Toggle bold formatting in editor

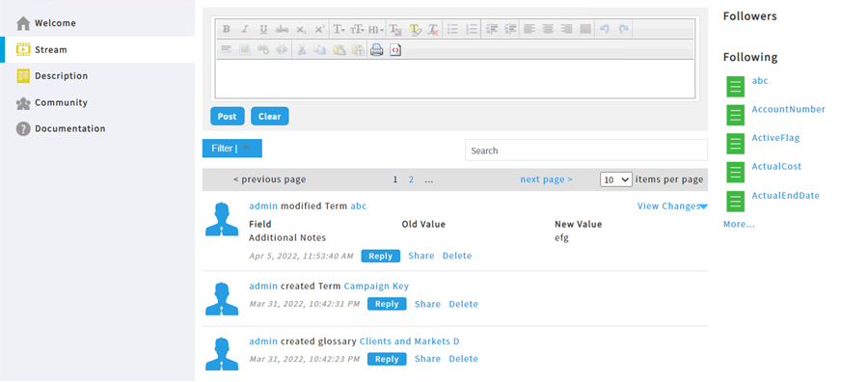click(226, 29)
